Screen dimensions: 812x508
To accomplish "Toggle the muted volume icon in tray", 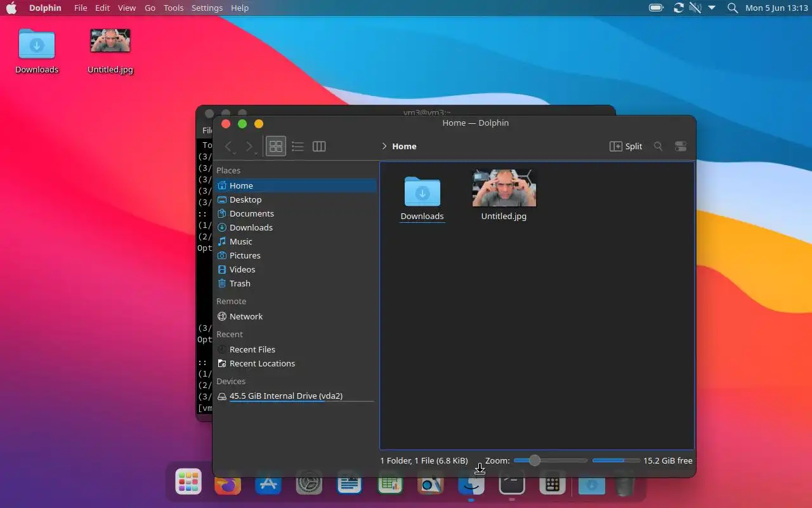I will click(695, 8).
